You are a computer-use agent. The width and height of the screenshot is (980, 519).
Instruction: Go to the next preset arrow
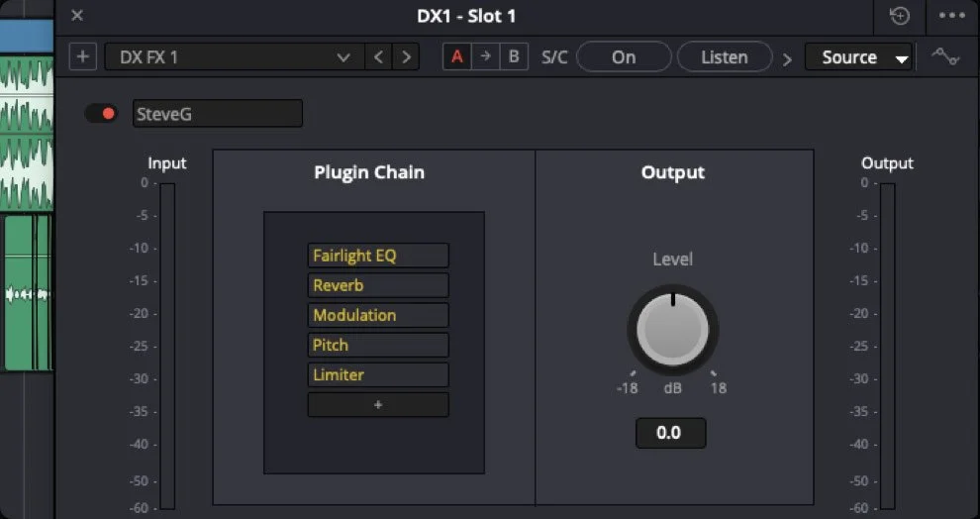coord(406,56)
